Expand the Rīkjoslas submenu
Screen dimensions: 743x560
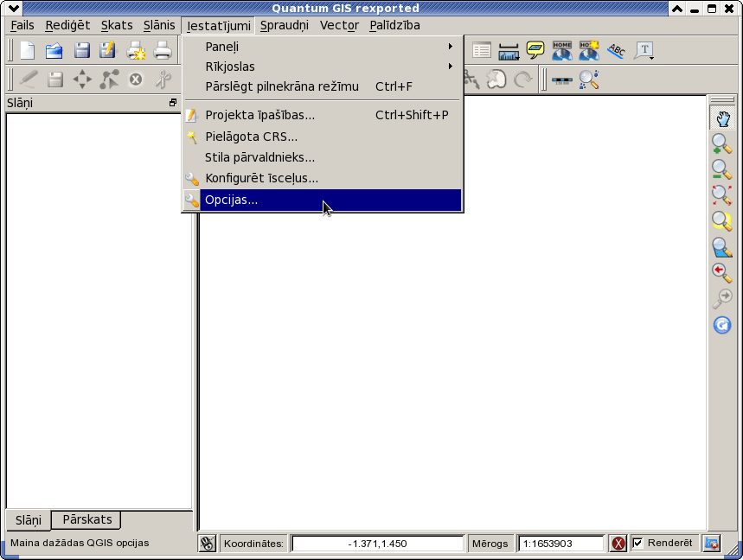coord(323,67)
